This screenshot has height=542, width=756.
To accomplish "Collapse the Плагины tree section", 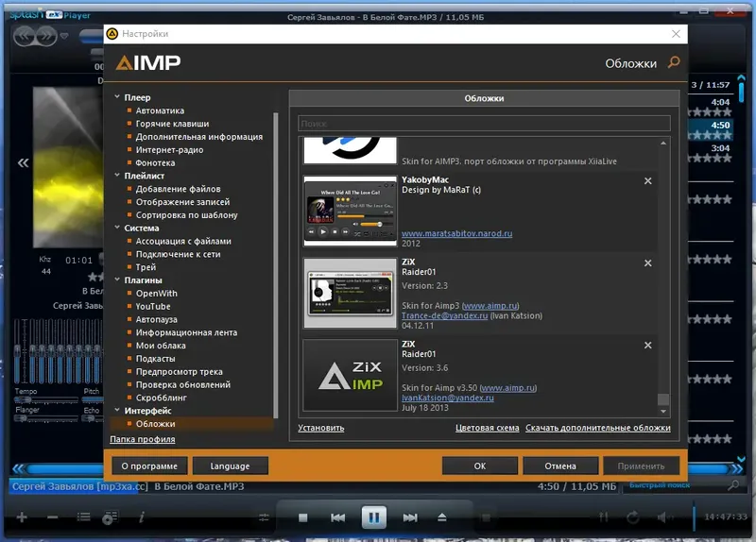I will coord(117,279).
